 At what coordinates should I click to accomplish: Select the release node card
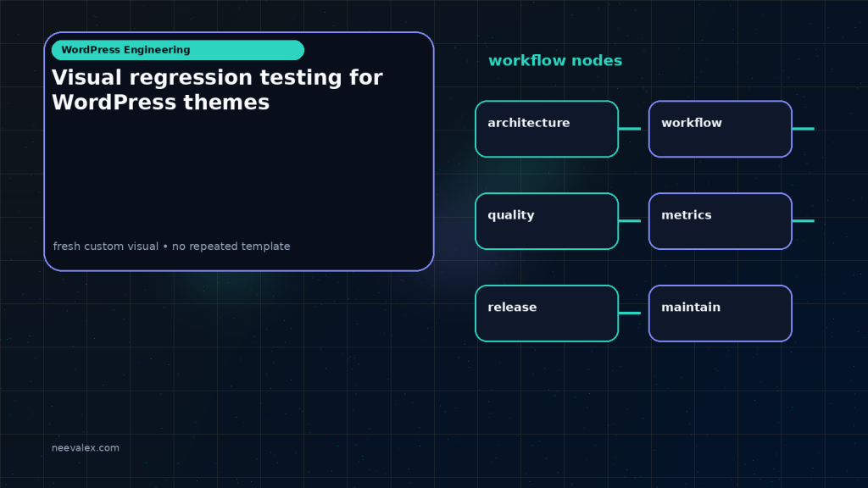click(x=547, y=313)
